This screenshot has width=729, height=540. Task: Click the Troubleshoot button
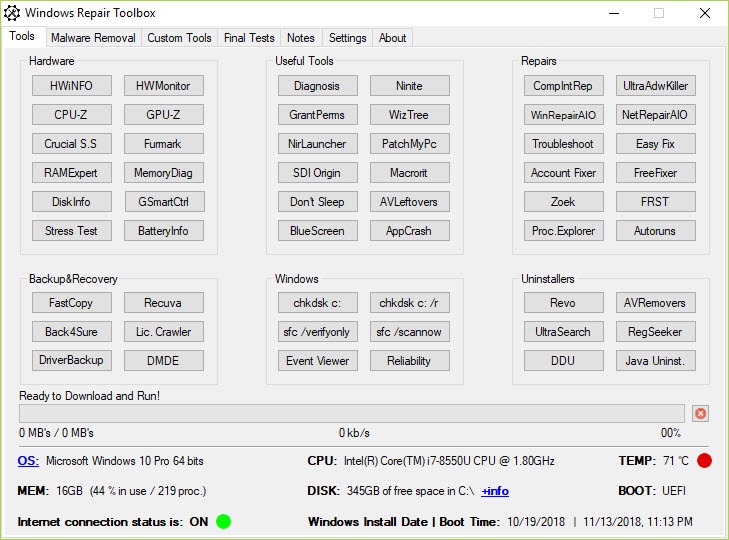pyautogui.click(x=563, y=144)
